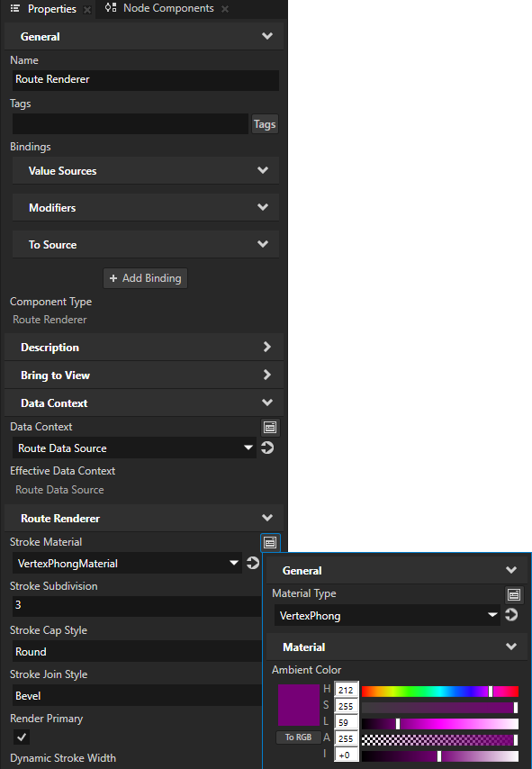Click the Component Type Route Renderer text
This screenshot has width=532, height=769.
(50, 320)
